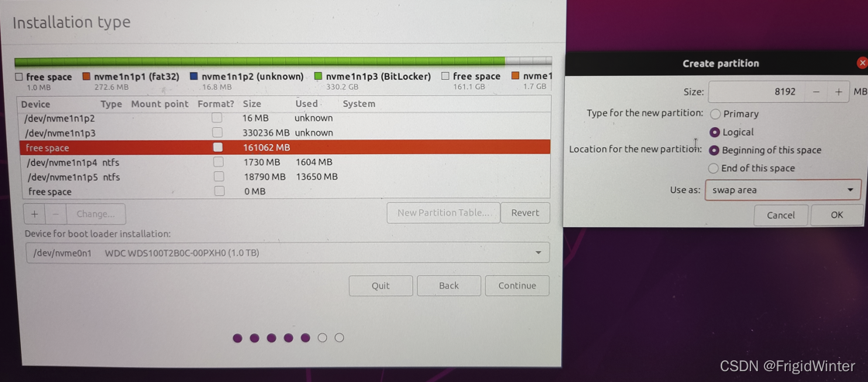Choose Beginning of this space location
Image resolution: width=868 pixels, height=382 pixels.
pos(714,150)
